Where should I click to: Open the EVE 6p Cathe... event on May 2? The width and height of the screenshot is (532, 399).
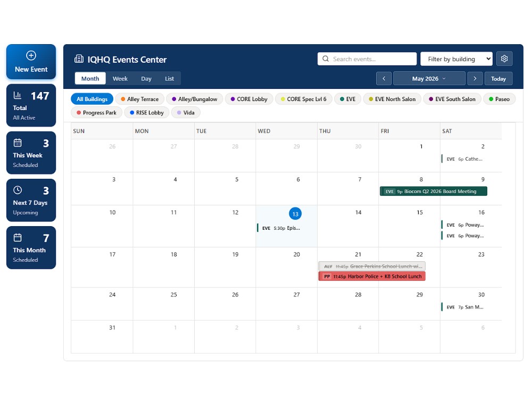point(471,159)
